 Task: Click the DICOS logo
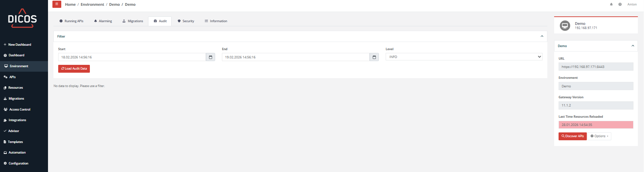point(22,18)
